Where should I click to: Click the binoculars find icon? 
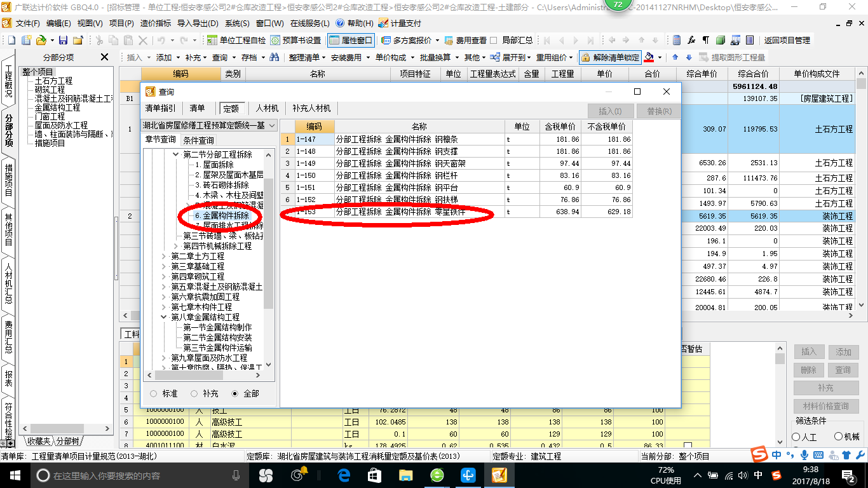(x=274, y=57)
